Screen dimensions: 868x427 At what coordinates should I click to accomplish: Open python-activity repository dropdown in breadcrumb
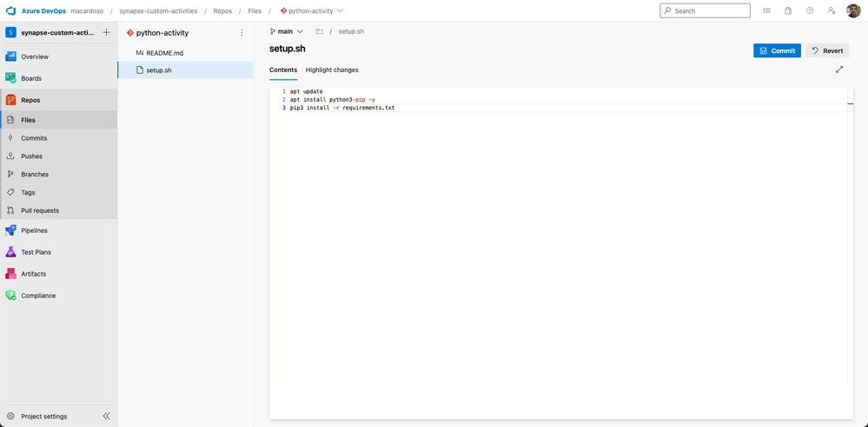pos(312,11)
